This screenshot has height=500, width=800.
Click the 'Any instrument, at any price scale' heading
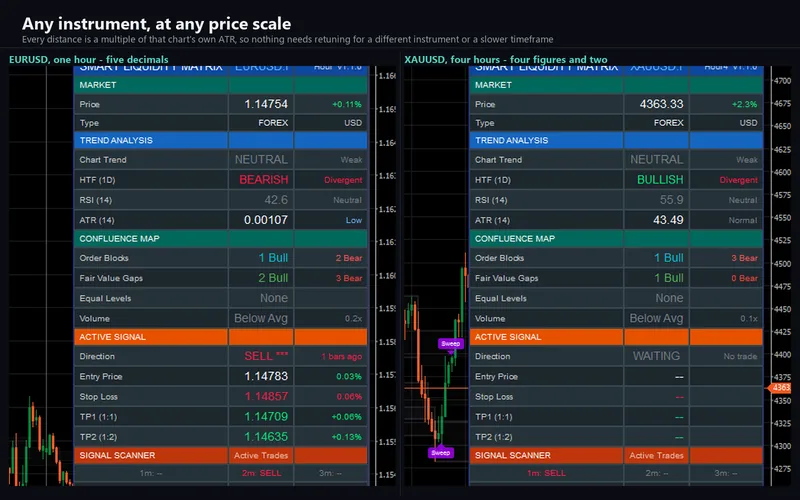157,23
